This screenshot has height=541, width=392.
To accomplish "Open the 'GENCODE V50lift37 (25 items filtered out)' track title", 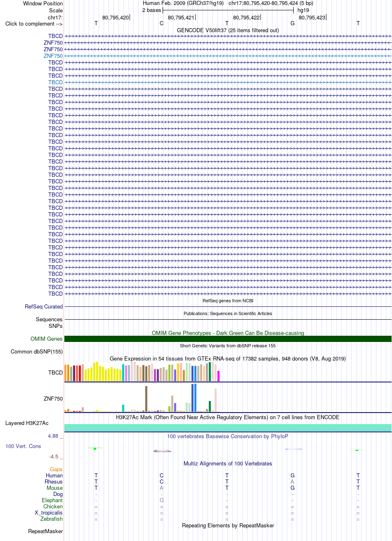I will [x=228, y=30].
